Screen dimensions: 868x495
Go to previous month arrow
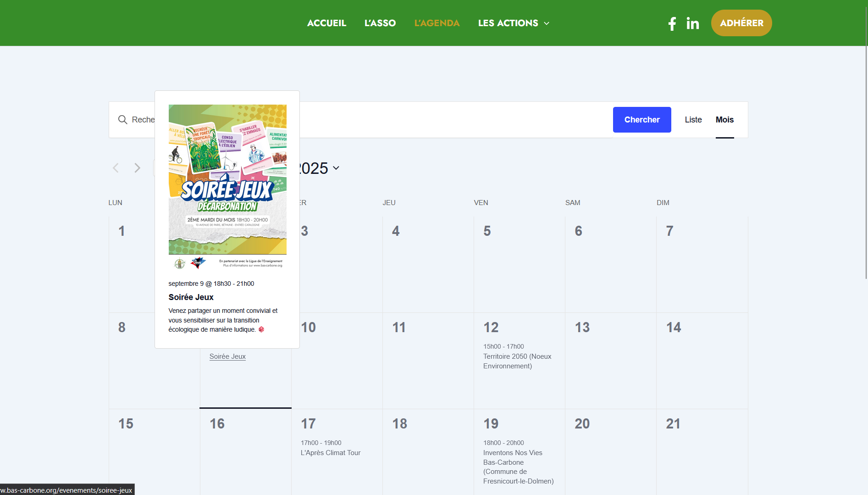pyautogui.click(x=116, y=168)
